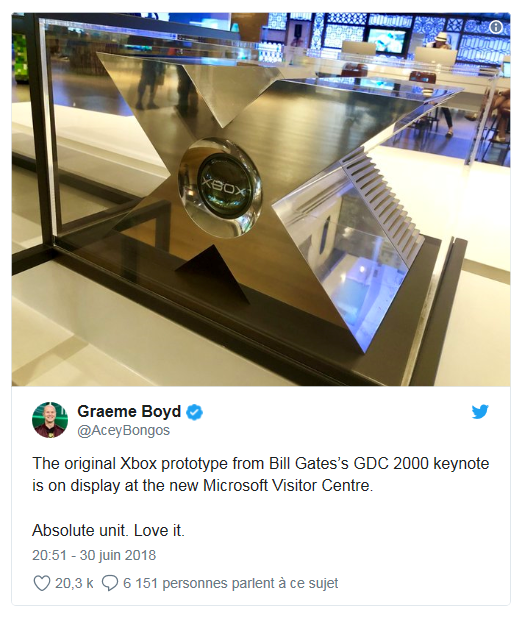Image resolution: width=522 pixels, height=618 pixels.
Task: Click the "Microsoft Visitor Centre" text line
Action: [203, 486]
